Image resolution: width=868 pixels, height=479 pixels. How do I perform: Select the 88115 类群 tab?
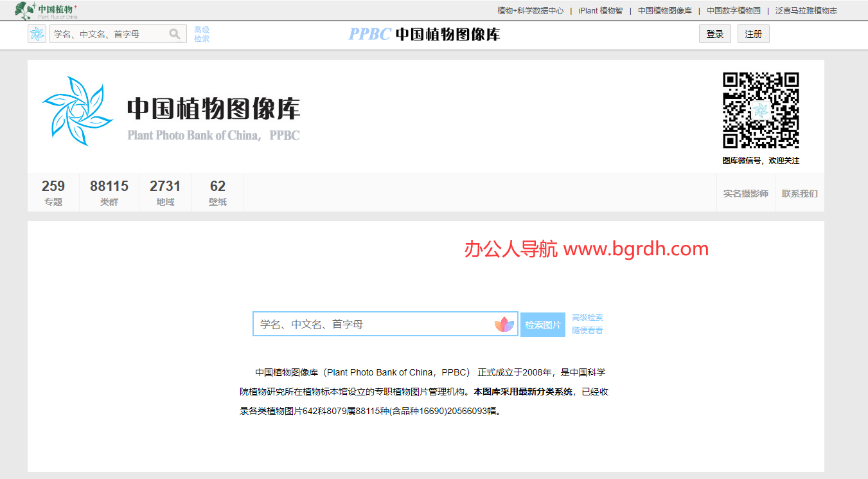[x=109, y=193]
